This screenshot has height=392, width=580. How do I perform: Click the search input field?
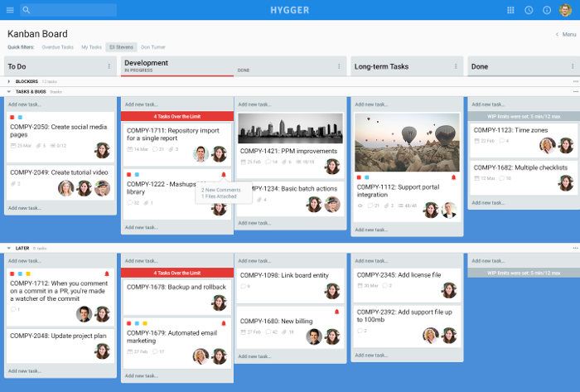[x=69, y=10]
